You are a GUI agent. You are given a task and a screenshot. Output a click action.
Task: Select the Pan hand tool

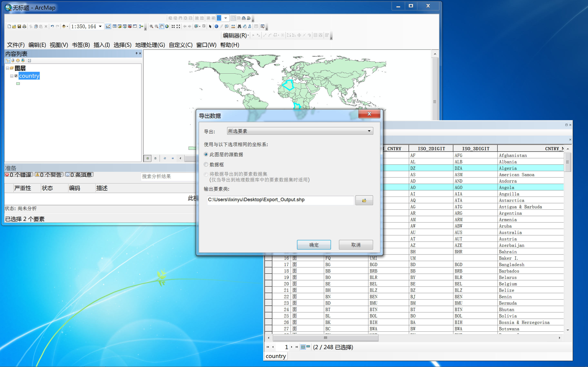click(x=161, y=27)
